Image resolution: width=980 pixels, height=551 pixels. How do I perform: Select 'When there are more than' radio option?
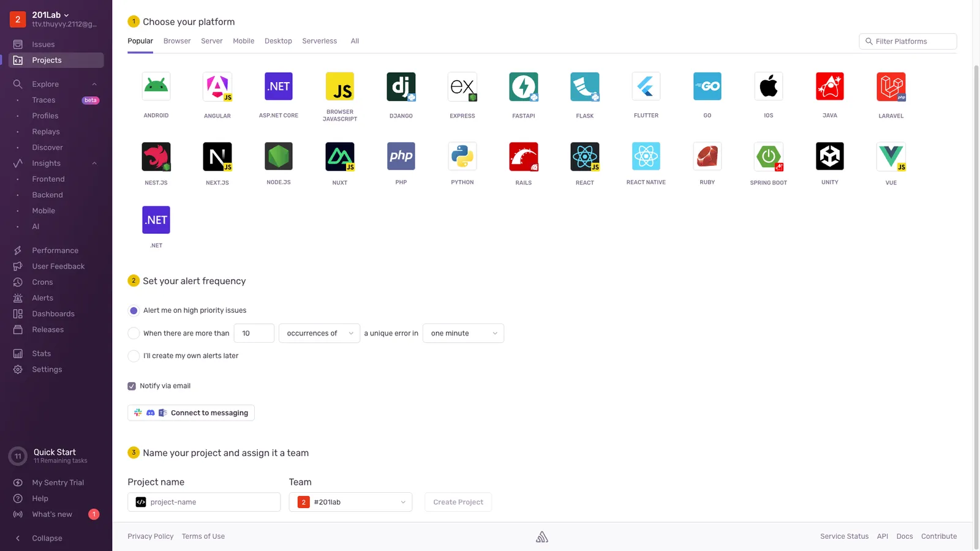pyautogui.click(x=134, y=333)
